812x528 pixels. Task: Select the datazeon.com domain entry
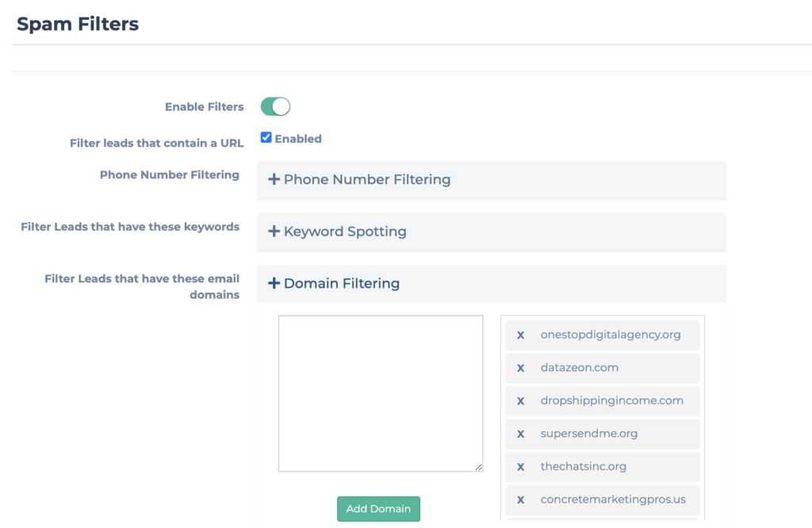pos(579,368)
